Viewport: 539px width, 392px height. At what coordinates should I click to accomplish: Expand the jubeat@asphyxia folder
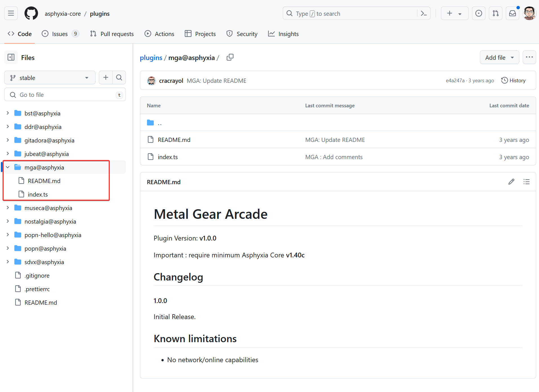pyautogui.click(x=8, y=154)
